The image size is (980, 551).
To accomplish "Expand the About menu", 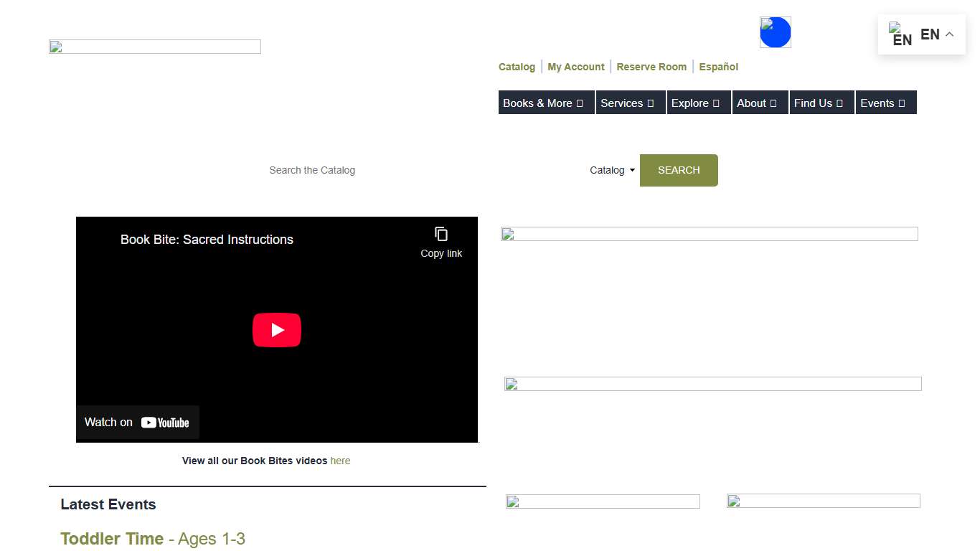I will (759, 103).
